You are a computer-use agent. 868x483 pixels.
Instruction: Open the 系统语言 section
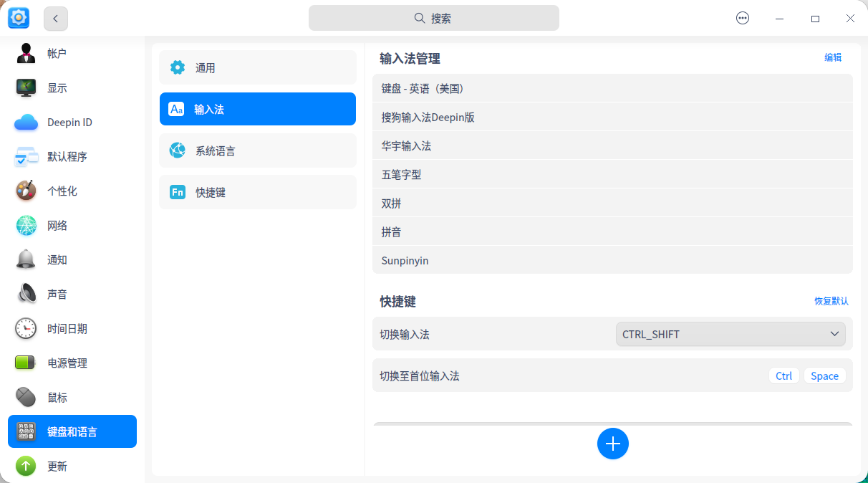(x=257, y=150)
